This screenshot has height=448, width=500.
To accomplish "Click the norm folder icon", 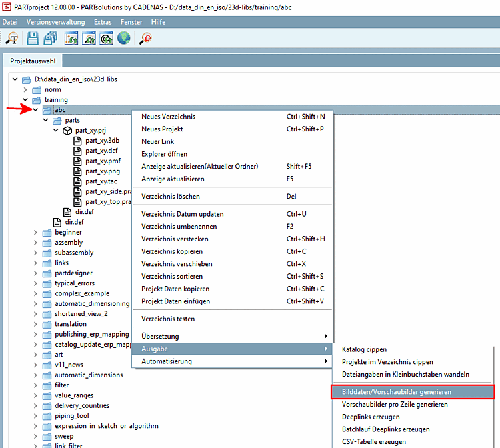I will pos(37,90).
